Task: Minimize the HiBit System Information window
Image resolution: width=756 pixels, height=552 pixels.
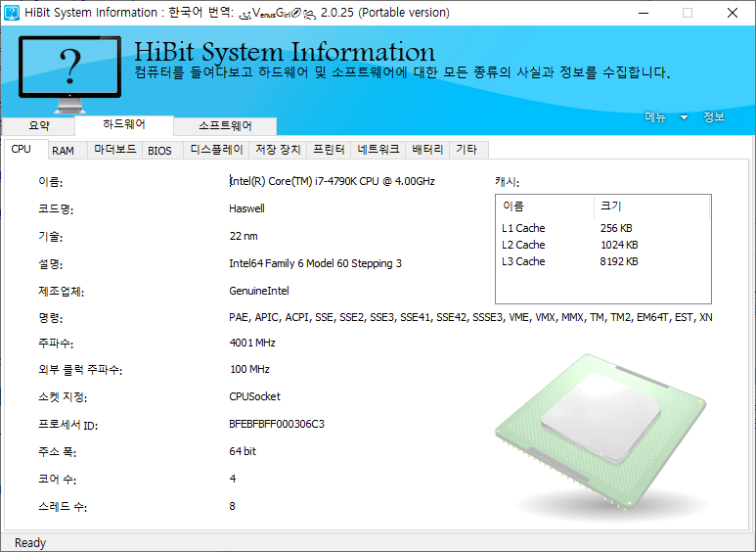Action: pyautogui.click(x=644, y=13)
